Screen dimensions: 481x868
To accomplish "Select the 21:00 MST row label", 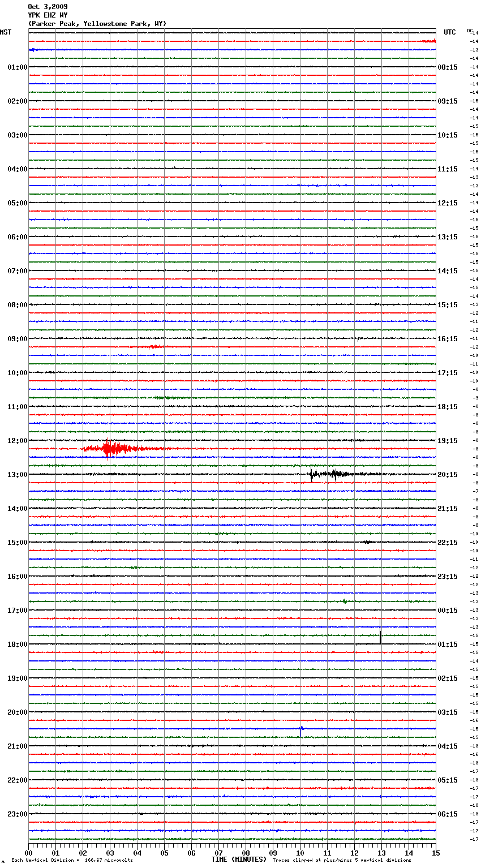I will point(17,746).
